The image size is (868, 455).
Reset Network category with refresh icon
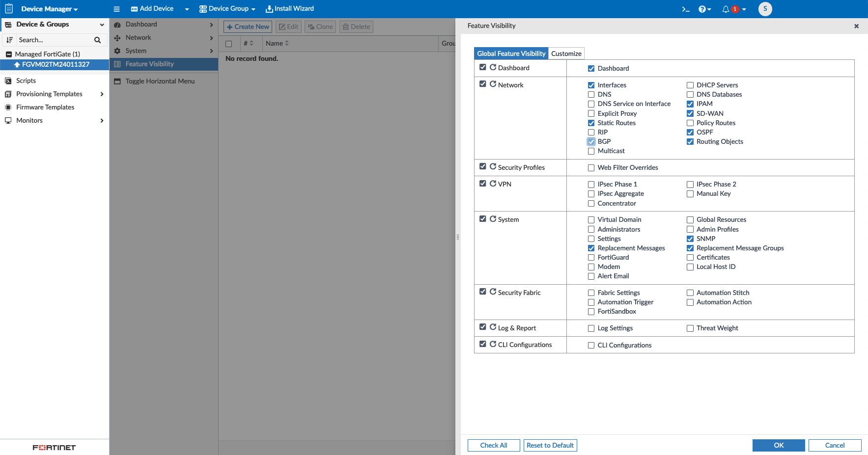click(x=493, y=84)
